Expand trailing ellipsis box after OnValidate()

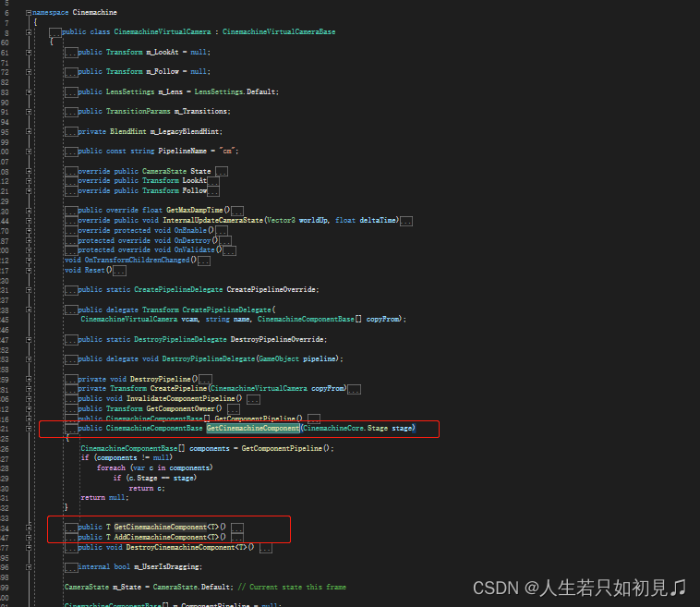coord(229,250)
